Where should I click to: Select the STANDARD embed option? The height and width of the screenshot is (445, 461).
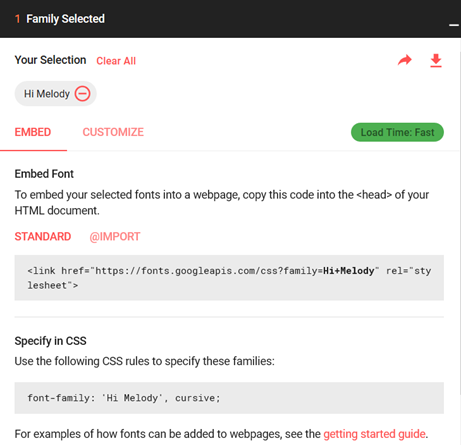(43, 237)
